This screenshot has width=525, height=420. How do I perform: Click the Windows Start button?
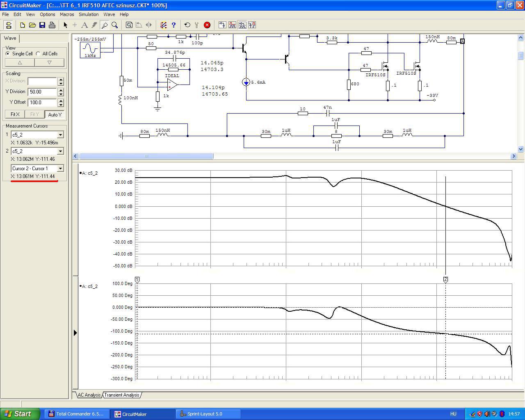point(20,414)
